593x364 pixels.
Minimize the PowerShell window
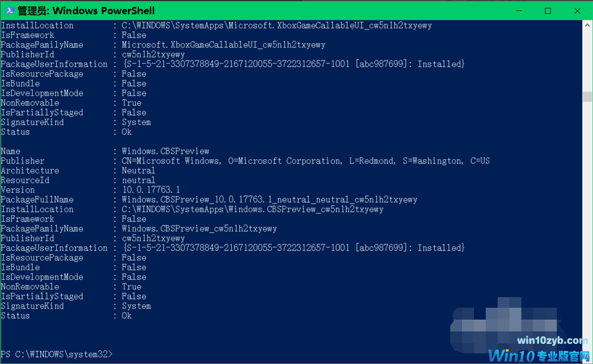(x=519, y=11)
